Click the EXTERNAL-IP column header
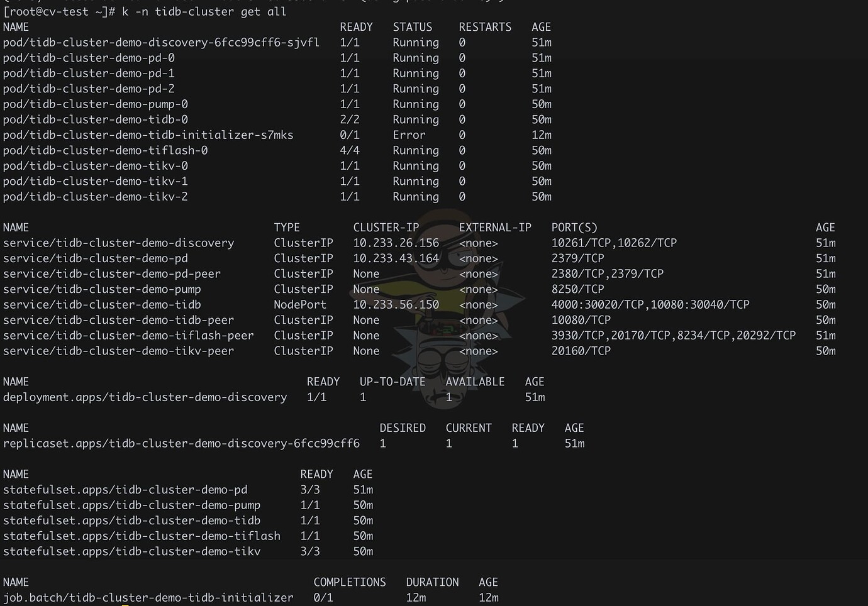 click(494, 228)
